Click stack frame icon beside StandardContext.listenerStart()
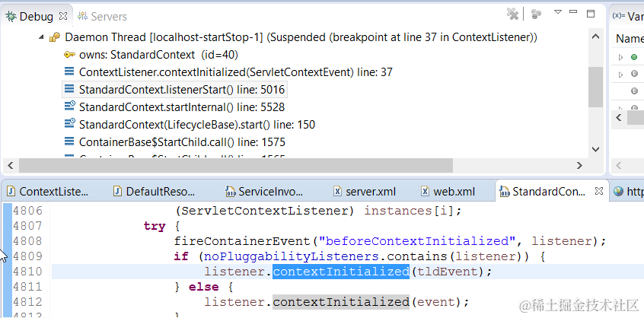 click(69, 90)
